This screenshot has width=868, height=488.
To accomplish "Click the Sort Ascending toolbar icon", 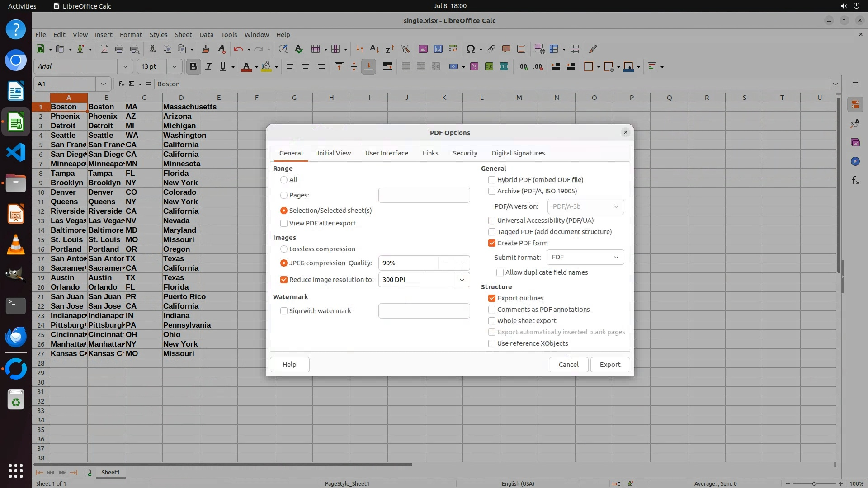I will 374,49.
